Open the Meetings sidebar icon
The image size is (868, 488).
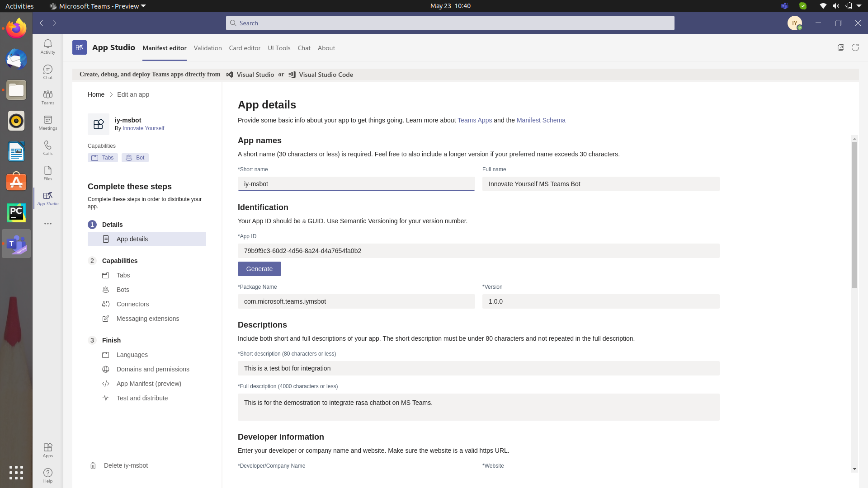47,122
